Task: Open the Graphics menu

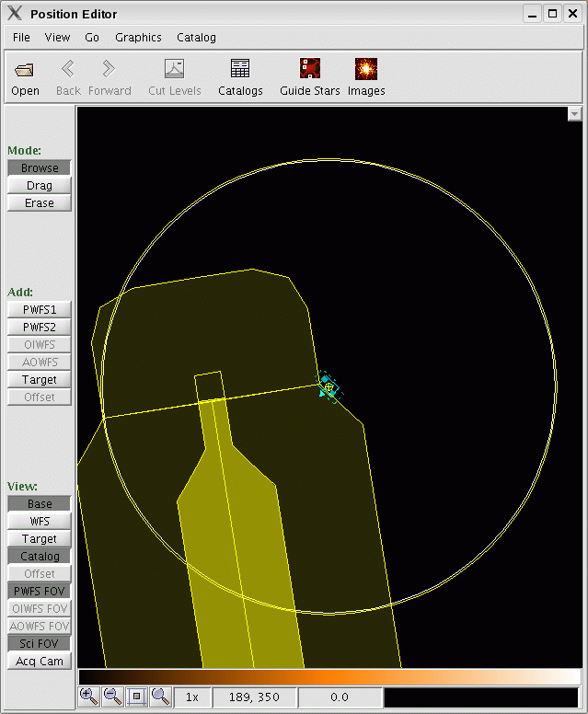Action: [x=138, y=38]
